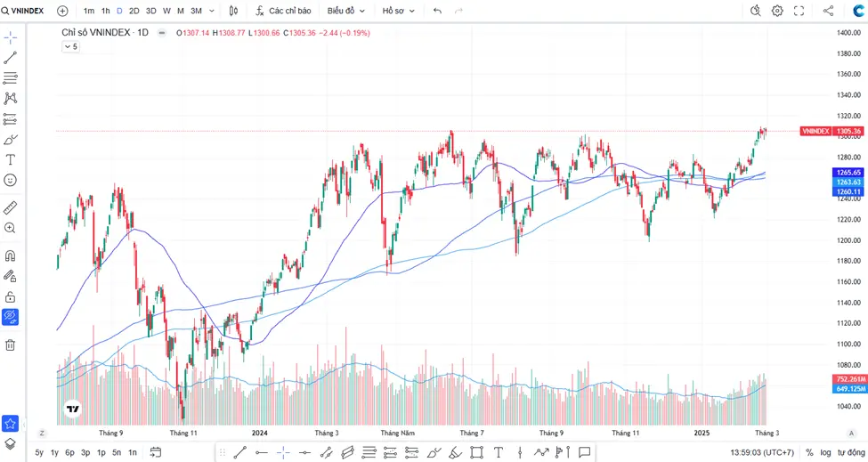Toggle favorites toolbar star
Image resolution: width=868 pixels, height=462 pixels.
(x=10, y=424)
